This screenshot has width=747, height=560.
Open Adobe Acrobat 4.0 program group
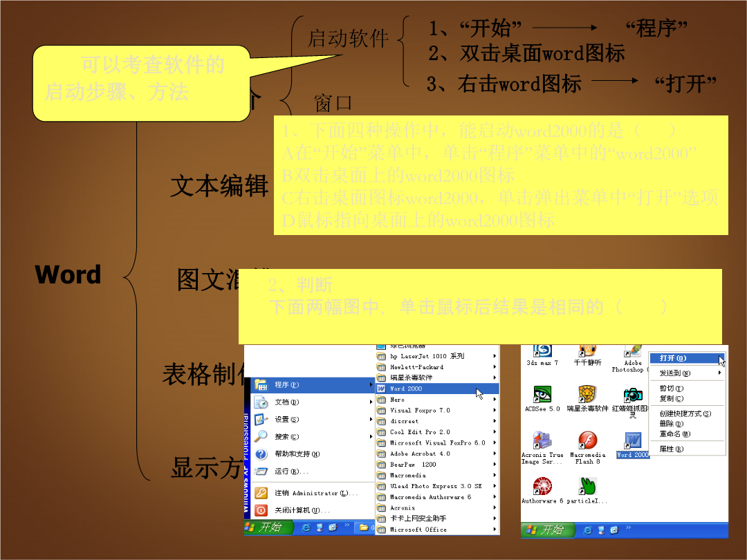pyautogui.click(x=437, y=454)
